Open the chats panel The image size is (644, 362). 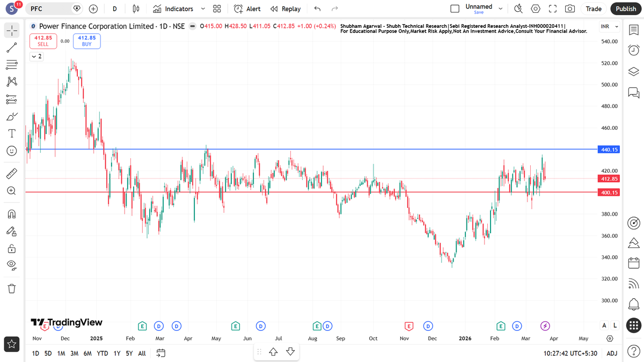click(x=633, y=92)
